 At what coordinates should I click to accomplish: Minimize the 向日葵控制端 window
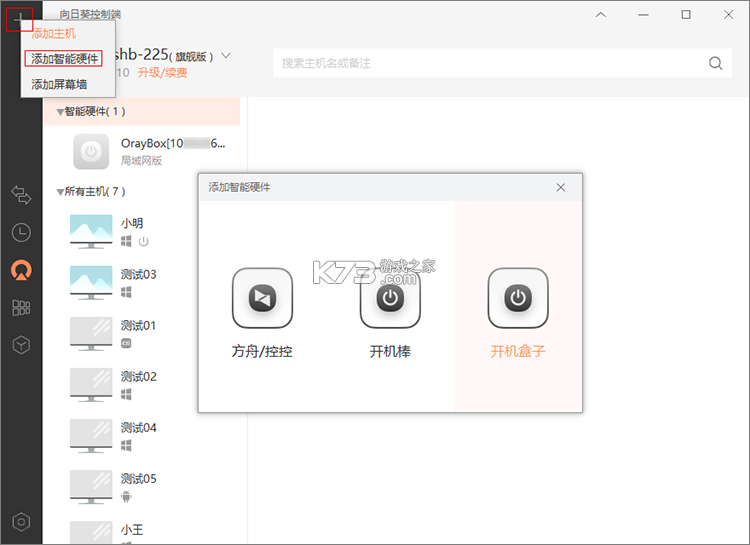pos(643,15)
